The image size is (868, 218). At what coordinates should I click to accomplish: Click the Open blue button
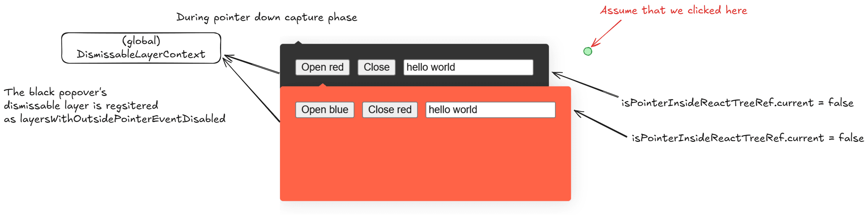pos(324,110)
